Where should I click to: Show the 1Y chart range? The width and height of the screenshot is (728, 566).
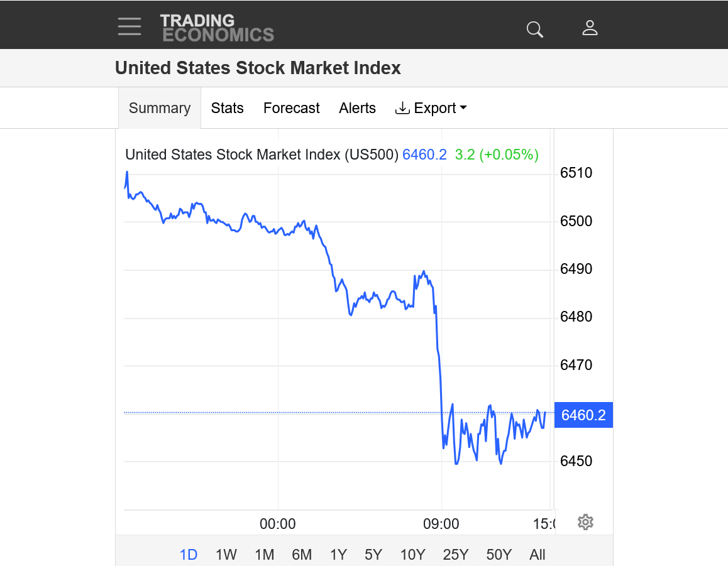338,555
